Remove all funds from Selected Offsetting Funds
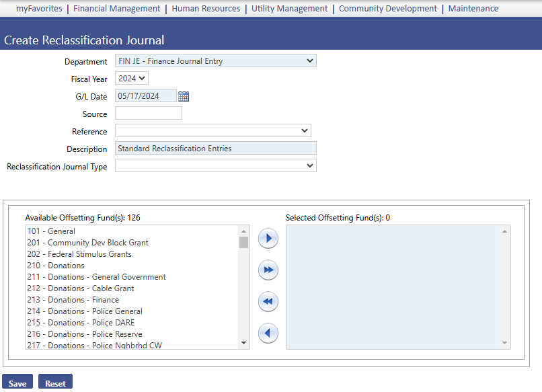This screenshot has height=392, width=542. [x=268, y=301]
